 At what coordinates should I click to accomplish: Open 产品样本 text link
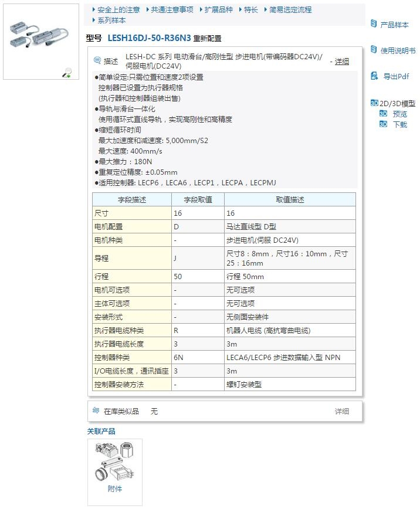pyautogui.click(x=394, y=25)
